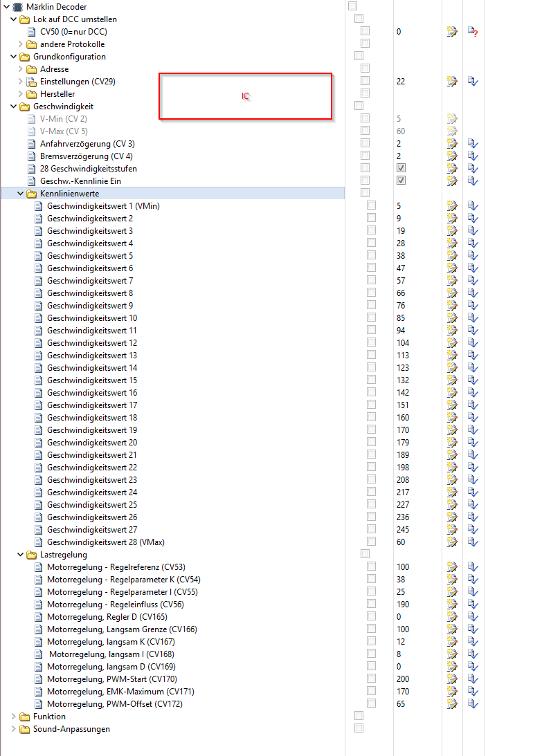Screen dimensions: 542x756
Task: Click the value 190 for Regeleinfluss (CV56)
Action: (x=403, y=605)
